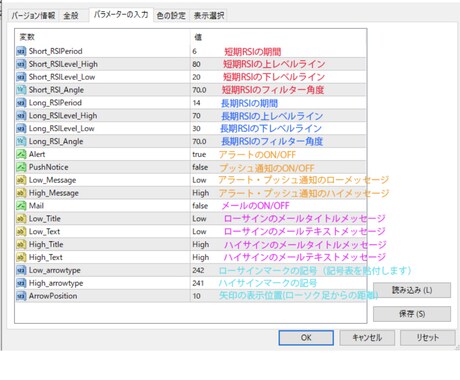The height and width of the screenshot is (380, 460).
Task: Edit the High_arrowtype value 241
Action: (x=198, y=283)
